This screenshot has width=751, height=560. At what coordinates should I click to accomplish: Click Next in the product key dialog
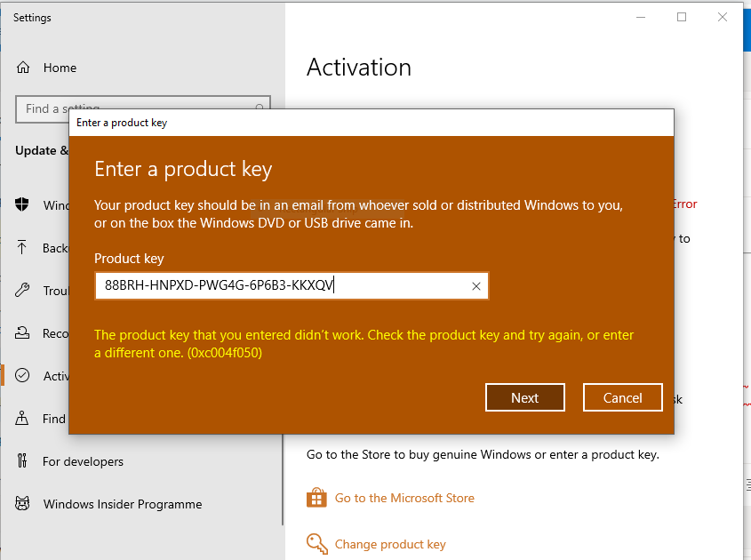pyautogui.click(x=525, y=397)
